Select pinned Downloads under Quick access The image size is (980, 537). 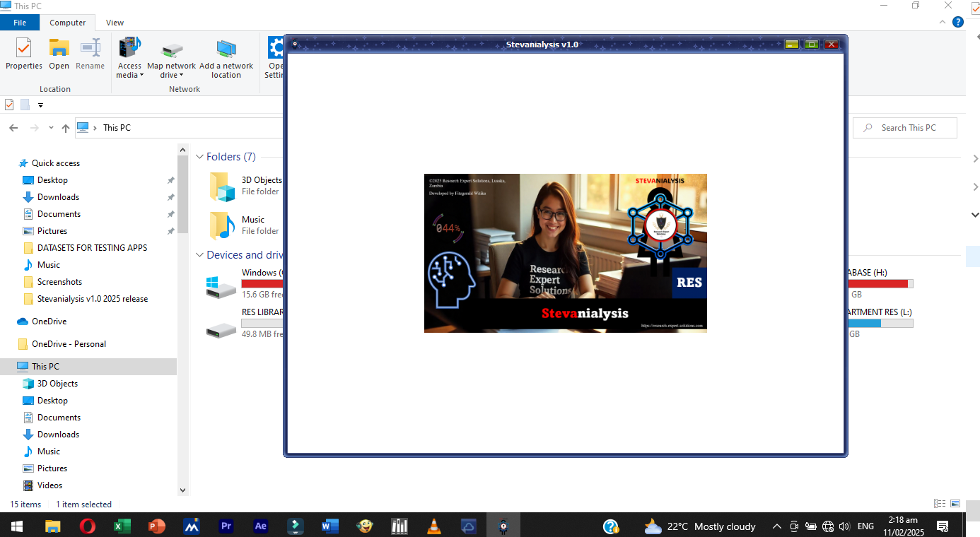[58, 197]
